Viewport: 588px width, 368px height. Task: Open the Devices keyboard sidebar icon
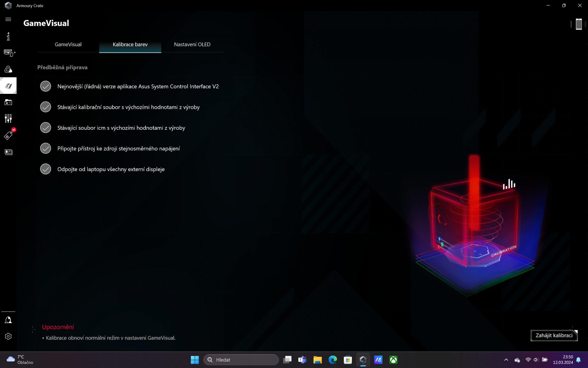click(9, 53)
